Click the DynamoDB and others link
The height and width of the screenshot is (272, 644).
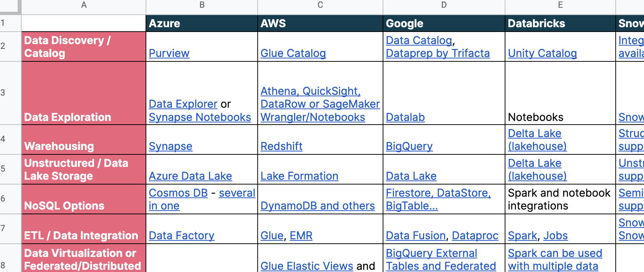[318, 206]
